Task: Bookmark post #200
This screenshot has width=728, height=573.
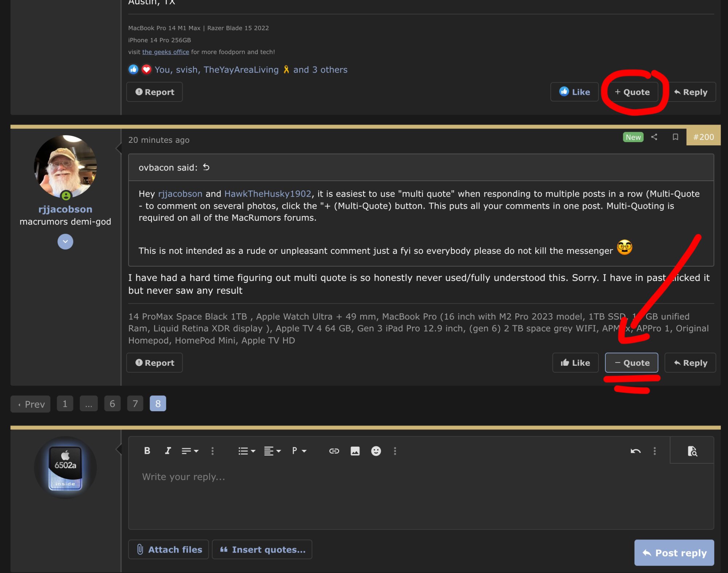Action: pyautogui.click(x=675, y=137)
